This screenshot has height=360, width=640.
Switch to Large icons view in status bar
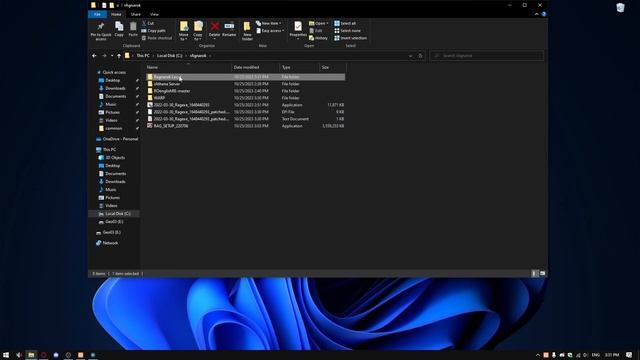(542, 273)
